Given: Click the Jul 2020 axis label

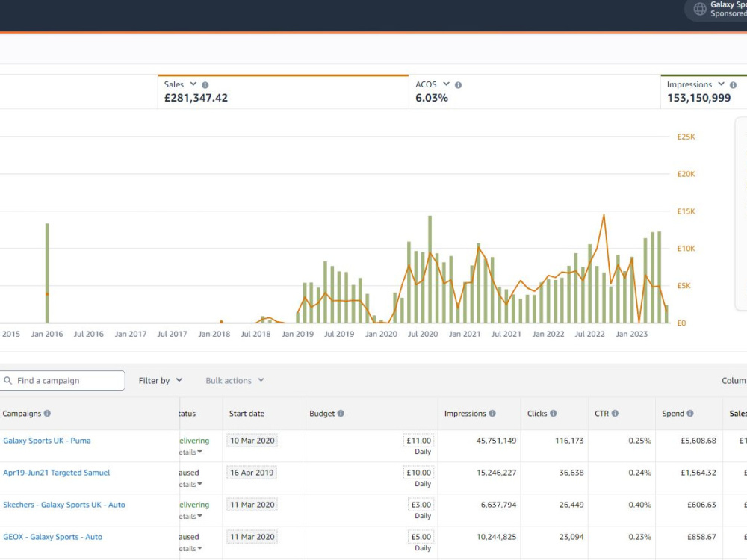Looking at the screenshot, I should click(x=423, y=334).
